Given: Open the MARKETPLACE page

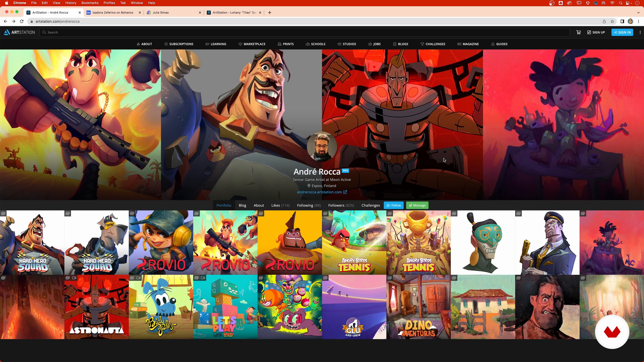Looking at the screenshot, I should [252, 44].
